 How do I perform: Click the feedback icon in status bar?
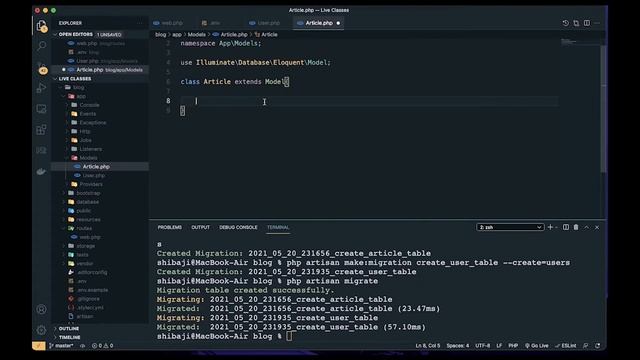pyautogui.click(x=586, y=346)
